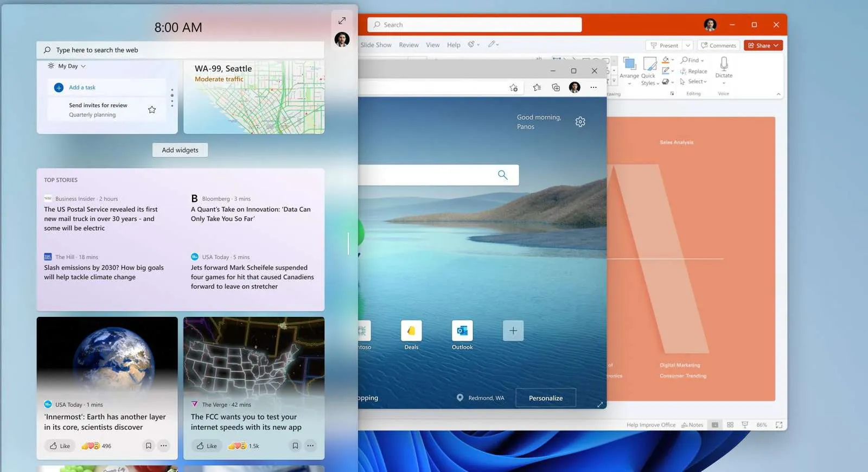Image resolution: width=868 pixels, height=472 pixels.
Task: Click the Add a task plus icon
Action: tap(59, 87)
